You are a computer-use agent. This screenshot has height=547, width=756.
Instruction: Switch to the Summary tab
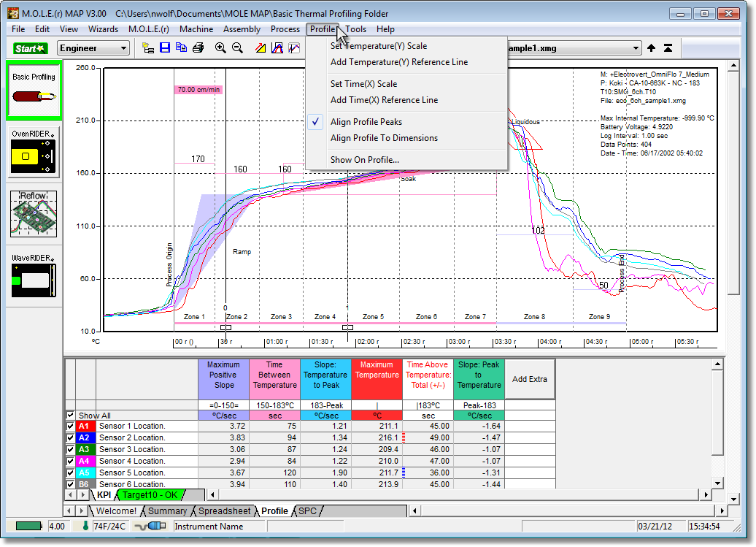[x=167, y=510]
